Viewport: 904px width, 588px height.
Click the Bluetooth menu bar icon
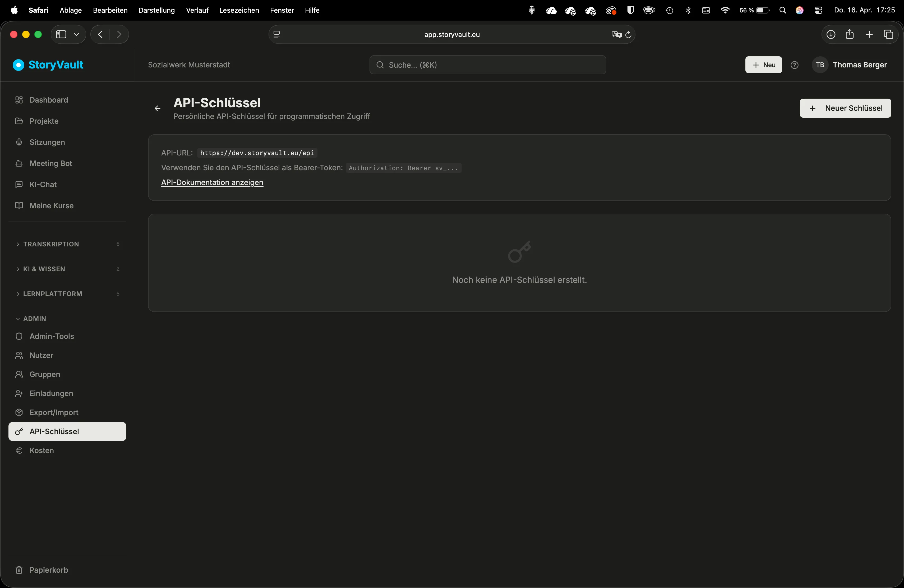688,10
